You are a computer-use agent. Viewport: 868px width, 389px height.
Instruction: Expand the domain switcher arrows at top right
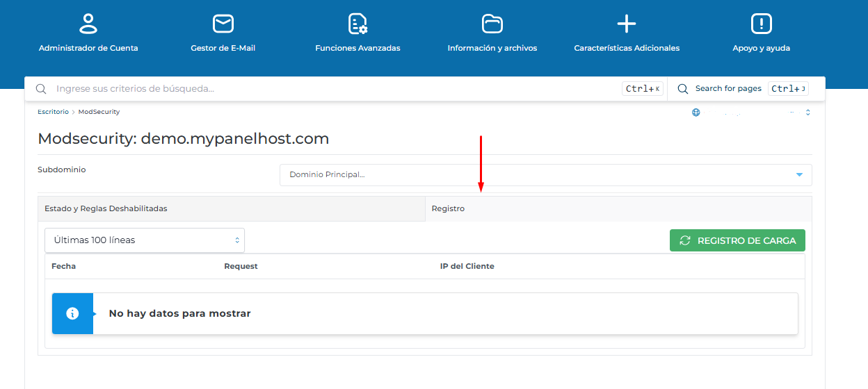tap(807, 113)
